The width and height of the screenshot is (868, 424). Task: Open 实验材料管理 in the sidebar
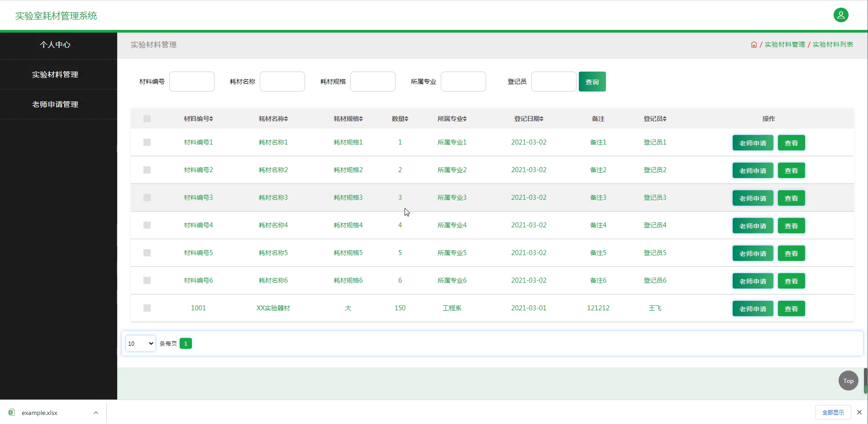tap(55, 74)
